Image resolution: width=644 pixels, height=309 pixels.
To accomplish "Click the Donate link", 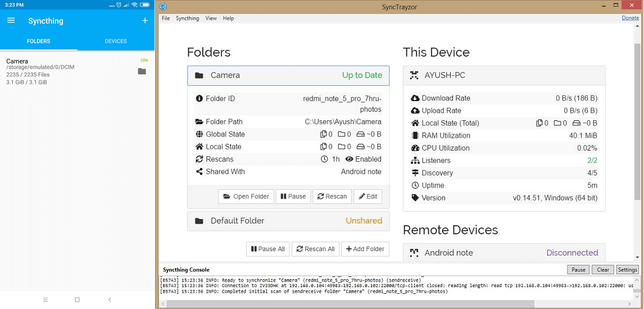I will [x=630, y=17].
